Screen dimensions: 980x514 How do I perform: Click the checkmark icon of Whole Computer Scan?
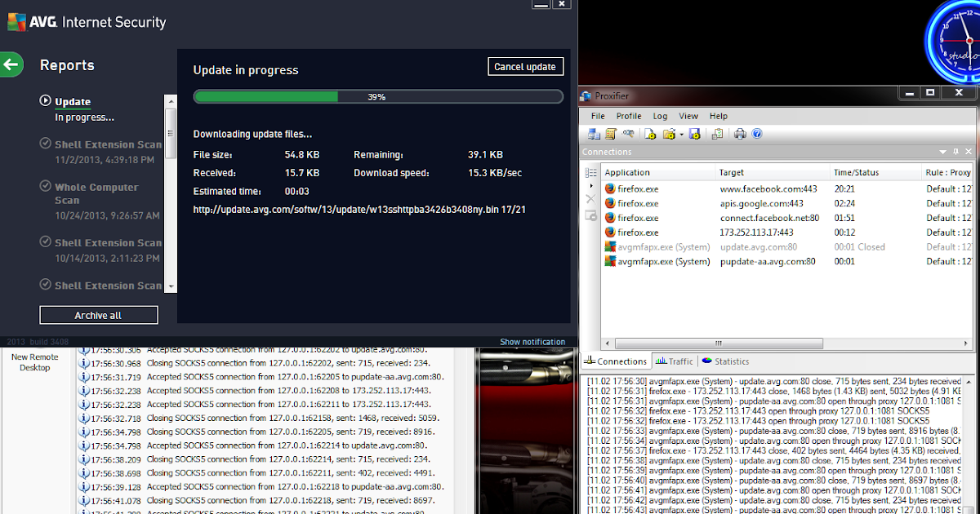coord(46,187)
